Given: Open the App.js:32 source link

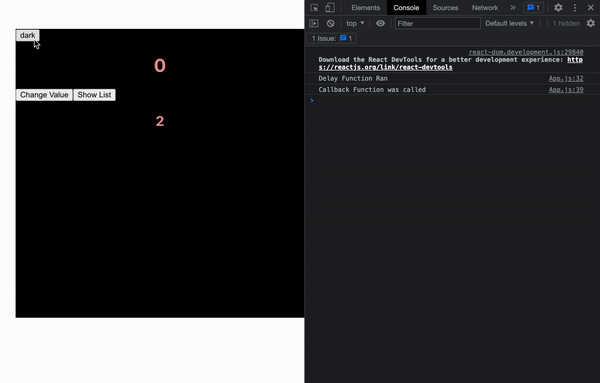Looking at the screenshot, I should (x=566, y=78).
